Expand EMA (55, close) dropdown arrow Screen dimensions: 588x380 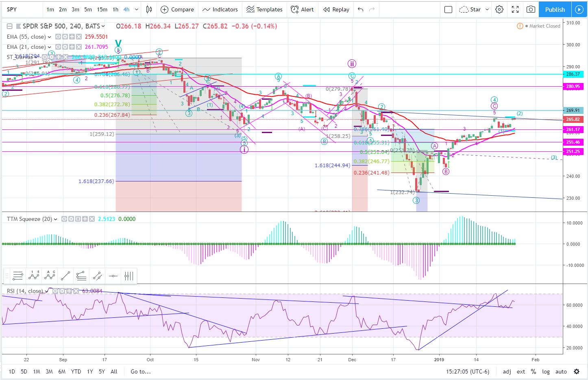pyautogui.click(x=50, y=37)
